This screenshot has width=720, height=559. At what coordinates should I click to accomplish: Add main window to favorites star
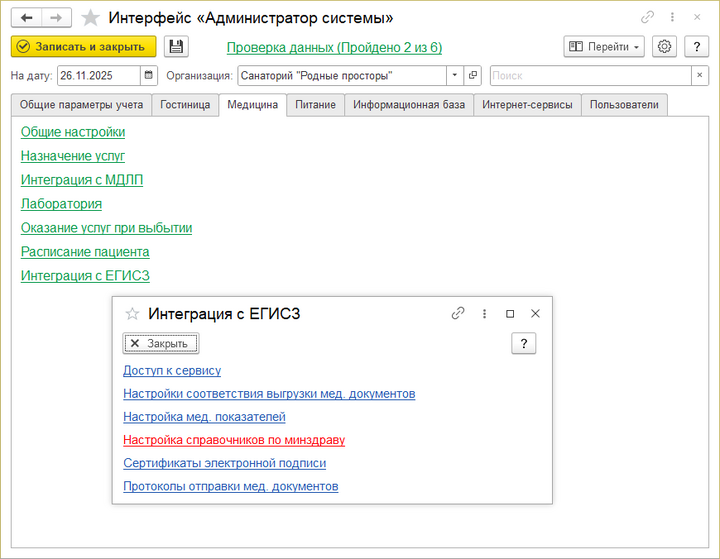point(91,18)
